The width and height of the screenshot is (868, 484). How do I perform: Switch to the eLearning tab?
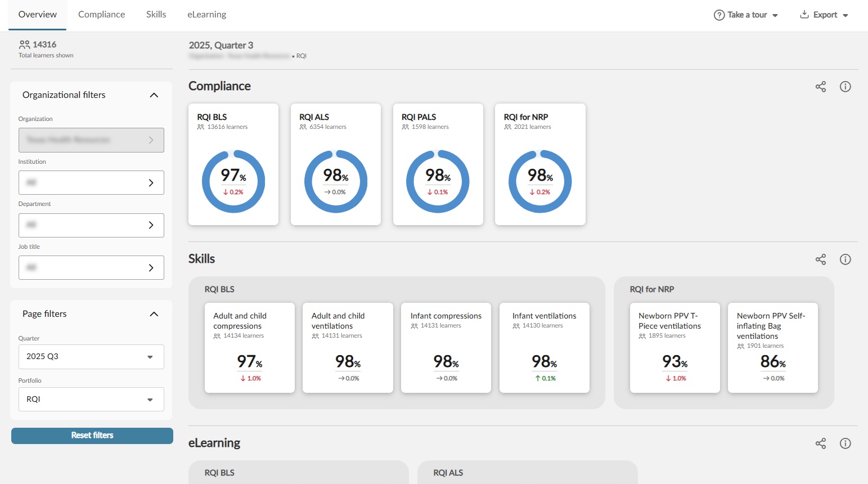coord(206,15)
